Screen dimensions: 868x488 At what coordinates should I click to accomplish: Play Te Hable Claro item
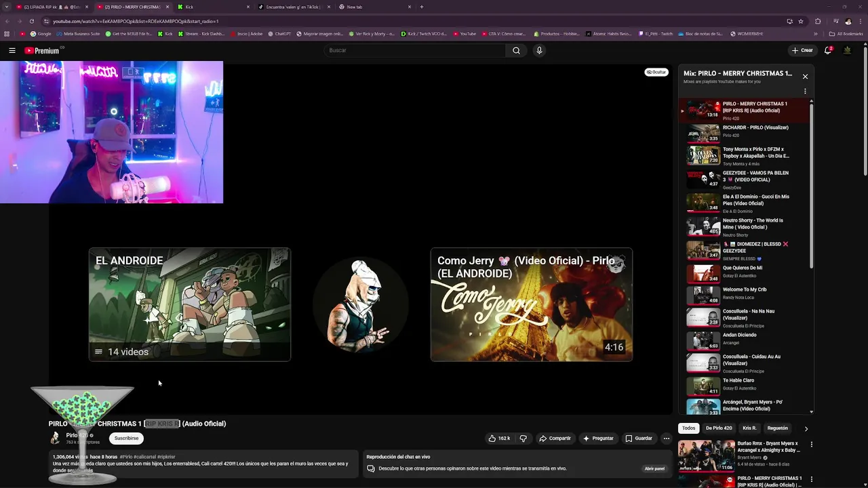pos(745,385)
